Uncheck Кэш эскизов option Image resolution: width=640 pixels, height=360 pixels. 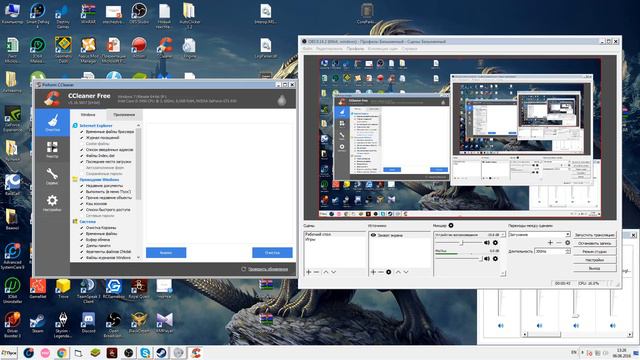82,204
